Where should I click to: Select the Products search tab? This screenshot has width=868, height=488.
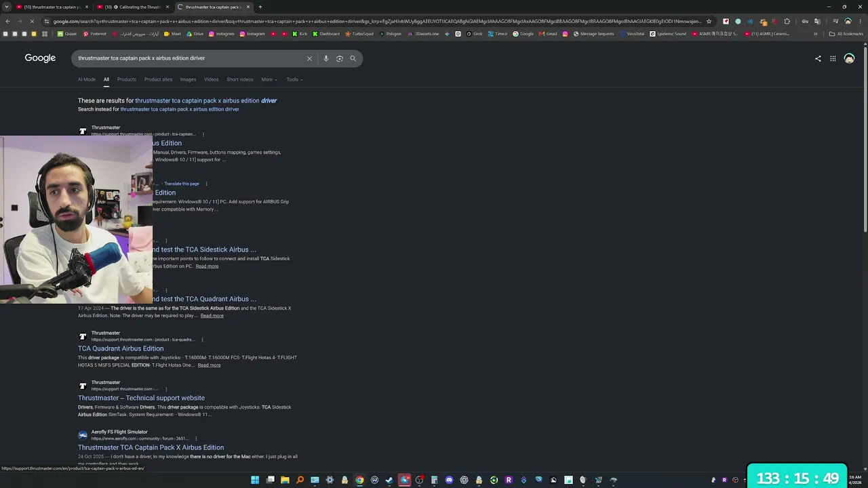coord(127,79)
